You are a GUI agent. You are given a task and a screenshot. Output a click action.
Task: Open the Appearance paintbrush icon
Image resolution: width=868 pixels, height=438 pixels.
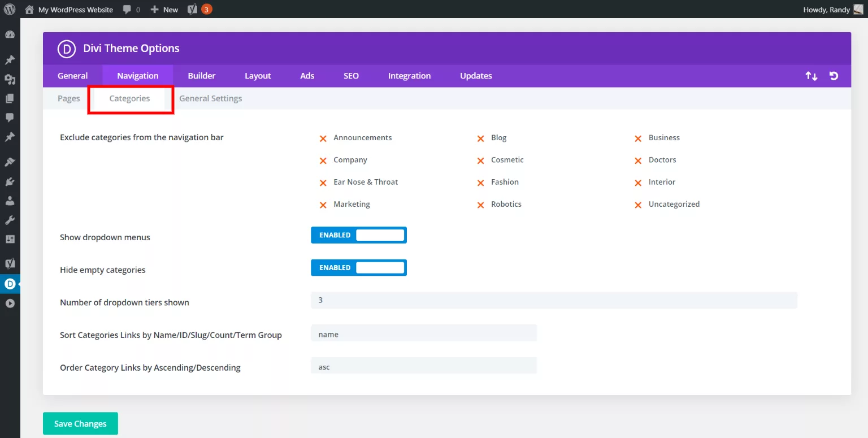pos(10,162)
